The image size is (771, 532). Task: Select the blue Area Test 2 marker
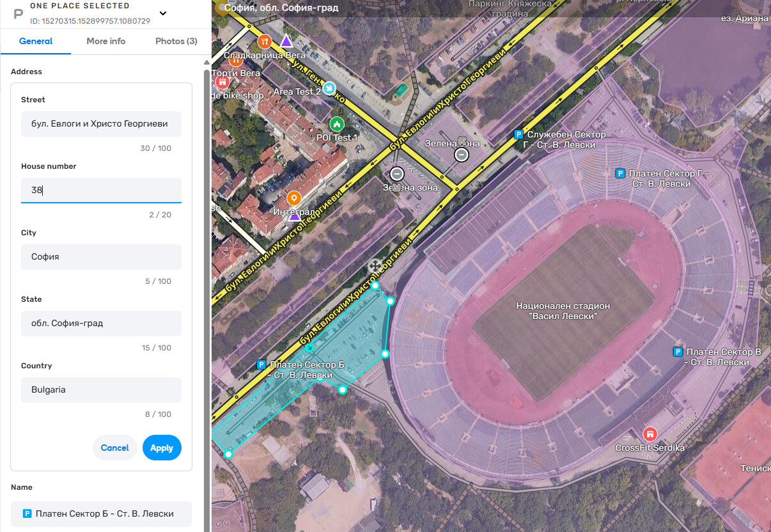point(329,88)
